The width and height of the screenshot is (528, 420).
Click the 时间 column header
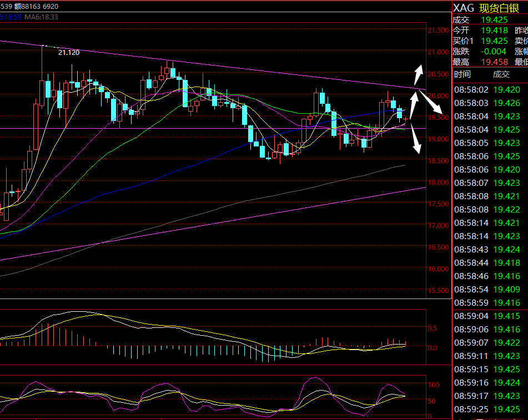[462, 74]
